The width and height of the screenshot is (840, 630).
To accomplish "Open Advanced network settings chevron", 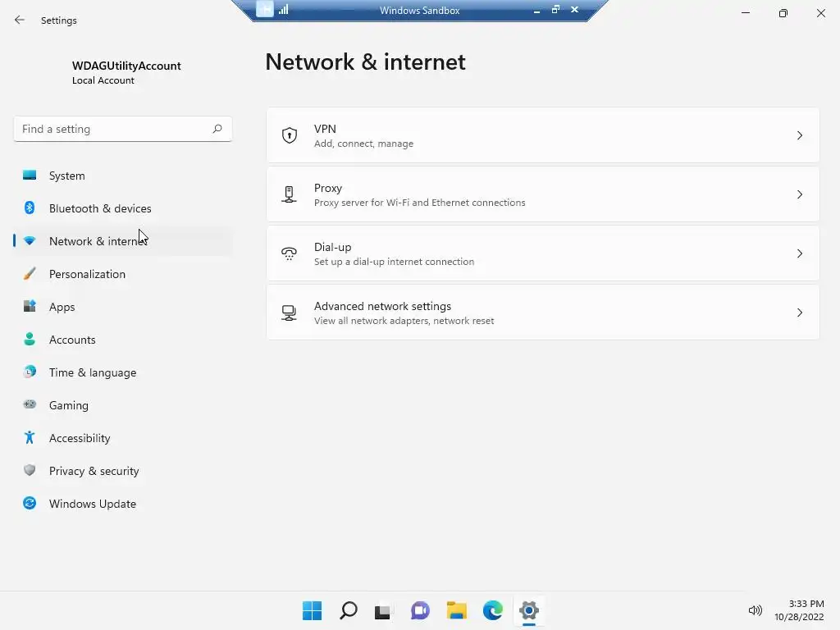I will pos(800,313).
